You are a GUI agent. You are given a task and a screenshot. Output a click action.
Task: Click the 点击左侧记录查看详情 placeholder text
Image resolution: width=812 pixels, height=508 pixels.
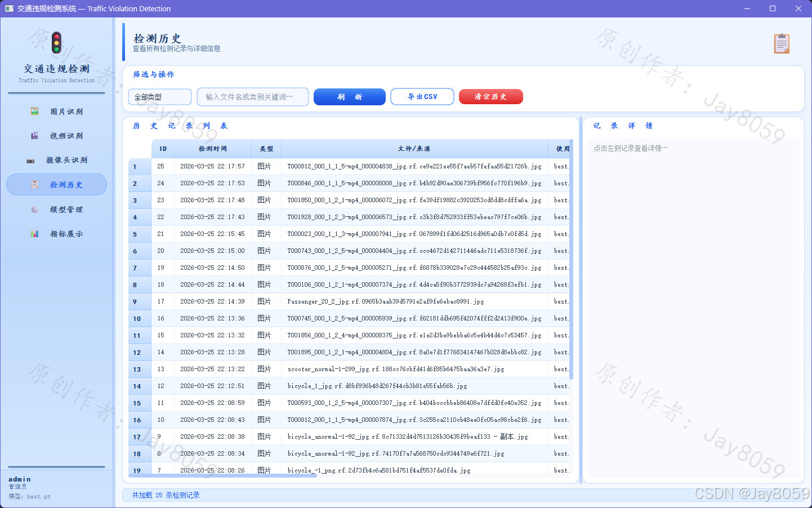click(631, 148)
